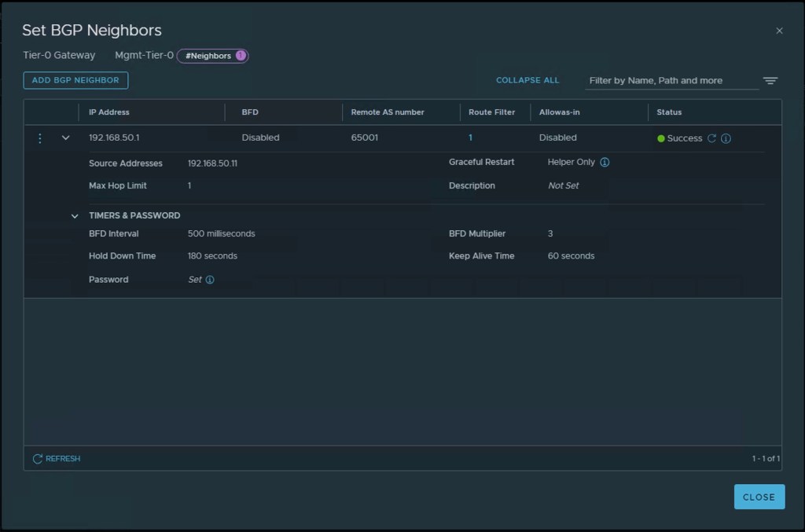Click the Filter by Name, Path search field

pyautogui.click(x=672, y=80)
